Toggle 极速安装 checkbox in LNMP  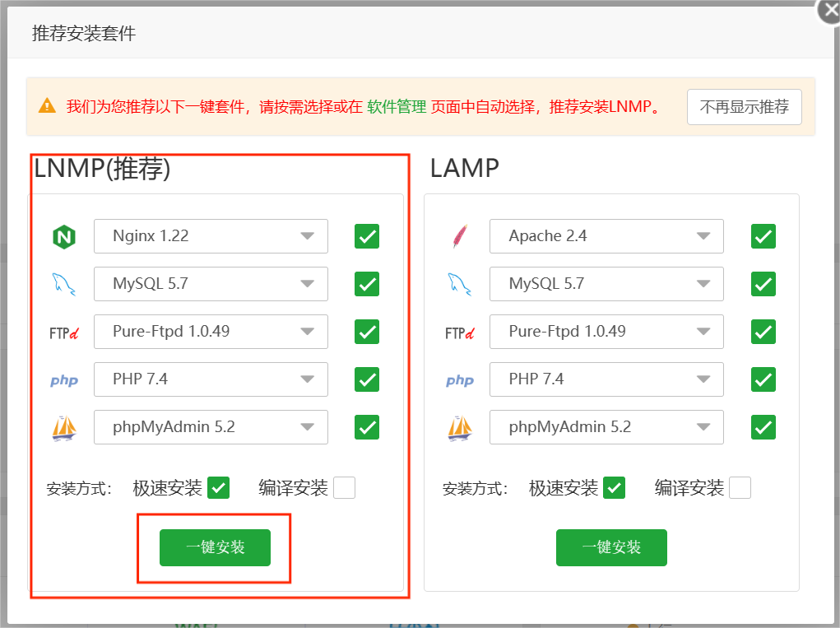click(219, 487)
